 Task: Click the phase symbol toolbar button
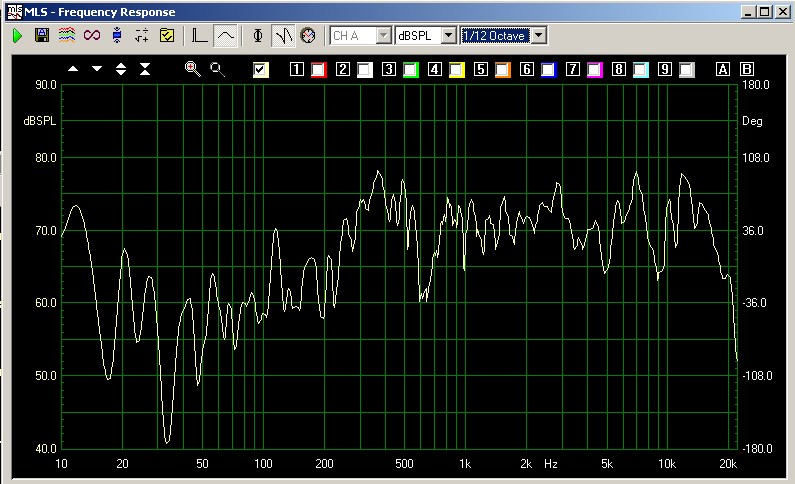258,35
